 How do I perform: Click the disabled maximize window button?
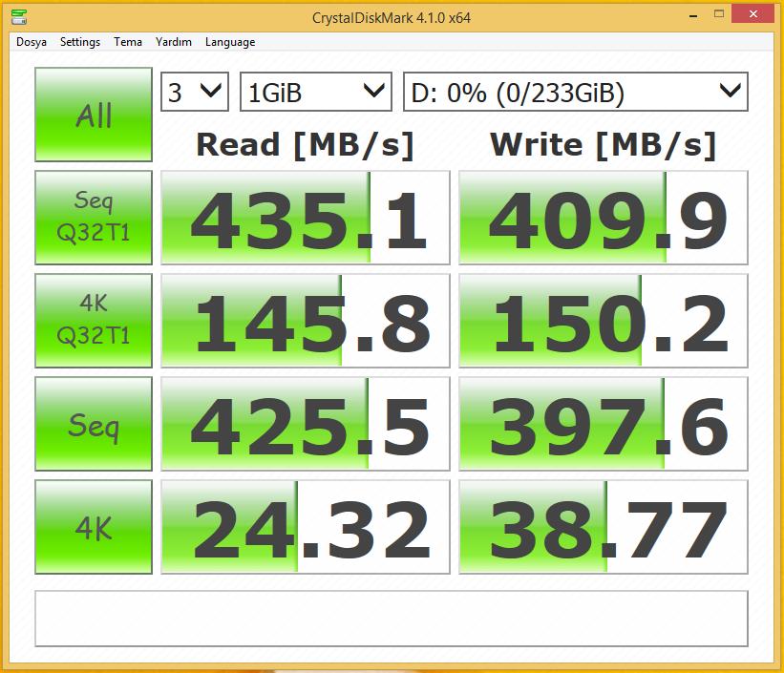(719, 14)
